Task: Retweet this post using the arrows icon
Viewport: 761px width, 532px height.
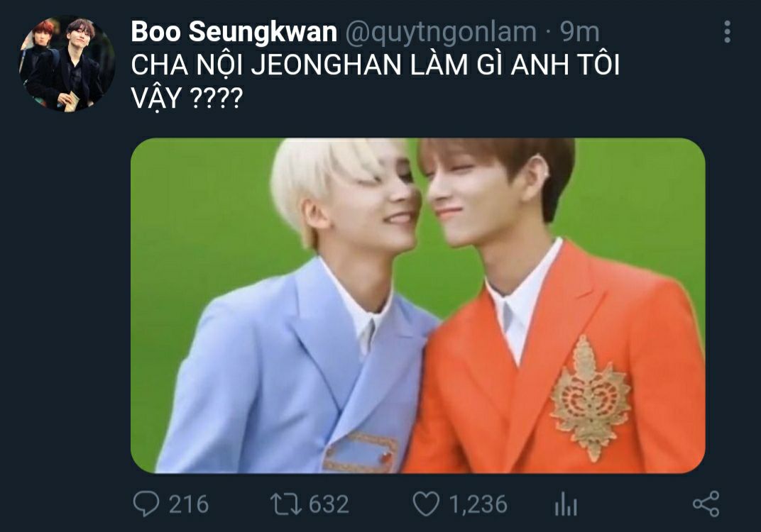Action: (x=287, y=504)
